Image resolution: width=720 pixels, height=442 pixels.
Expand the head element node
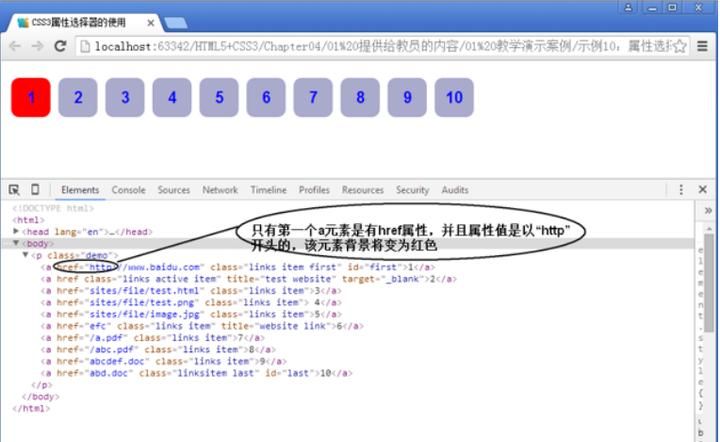click(16, 231)
